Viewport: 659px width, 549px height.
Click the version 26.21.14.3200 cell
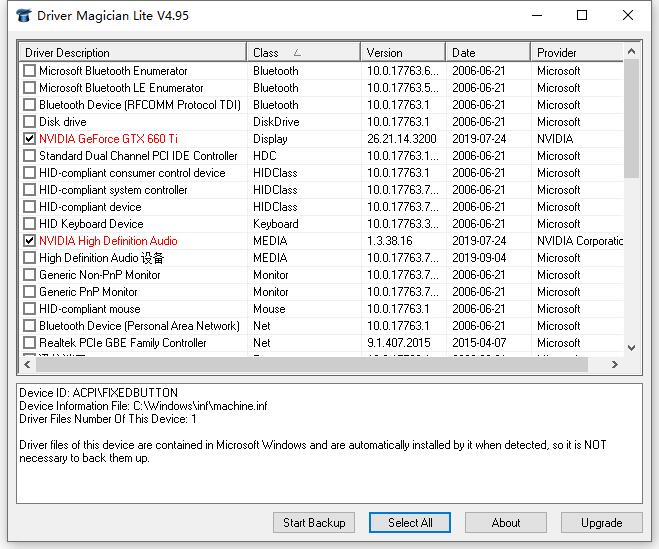[402, 139]
